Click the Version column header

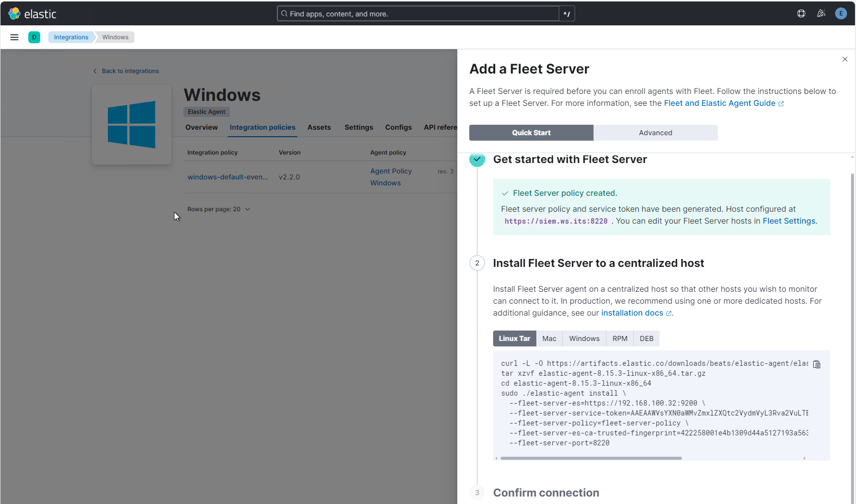pos(289,153)
